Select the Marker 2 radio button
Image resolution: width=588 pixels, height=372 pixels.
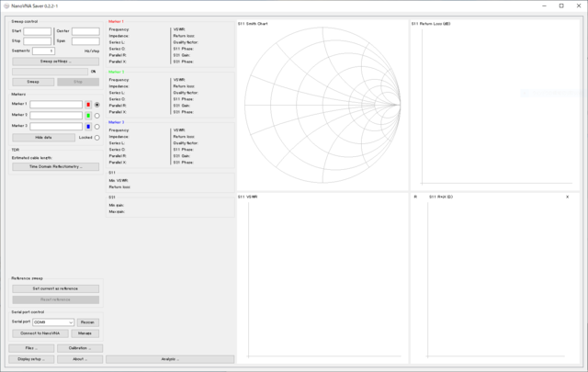(x=97, y=116)
